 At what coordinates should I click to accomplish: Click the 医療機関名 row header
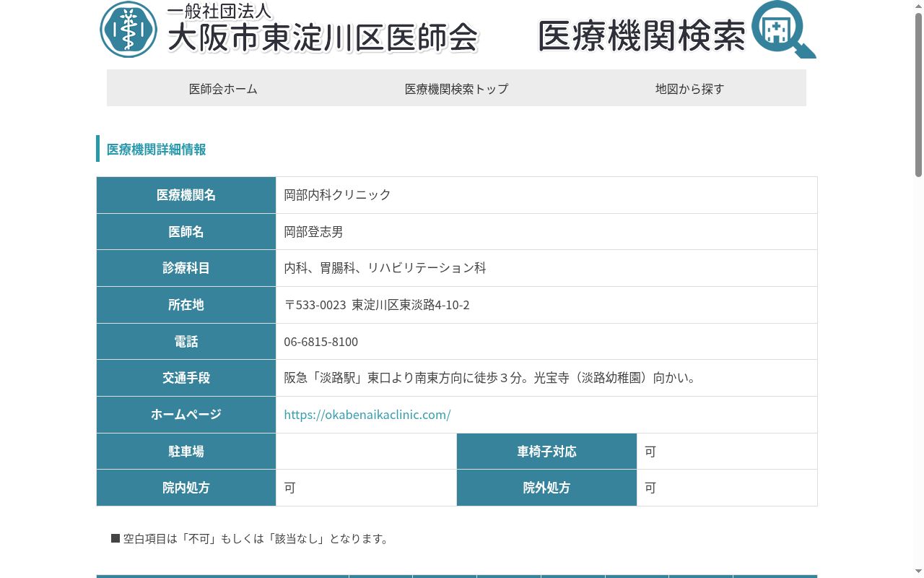[186, 195]
